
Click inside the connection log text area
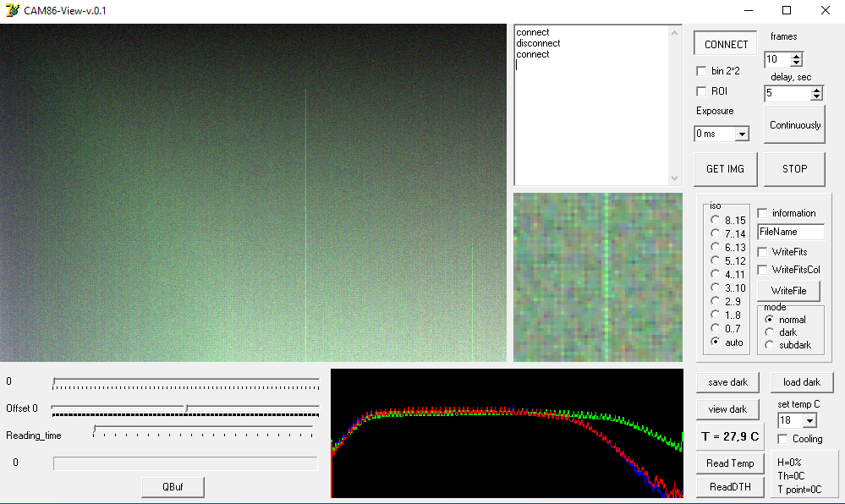click(x=592, y=105)
